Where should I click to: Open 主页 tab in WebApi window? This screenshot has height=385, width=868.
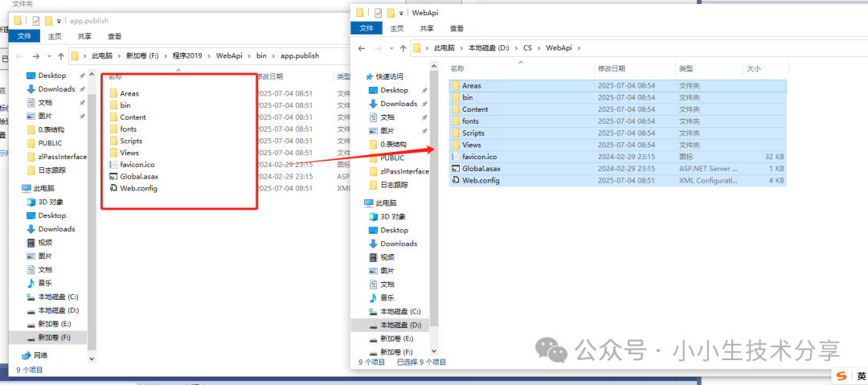pos(397,28)
